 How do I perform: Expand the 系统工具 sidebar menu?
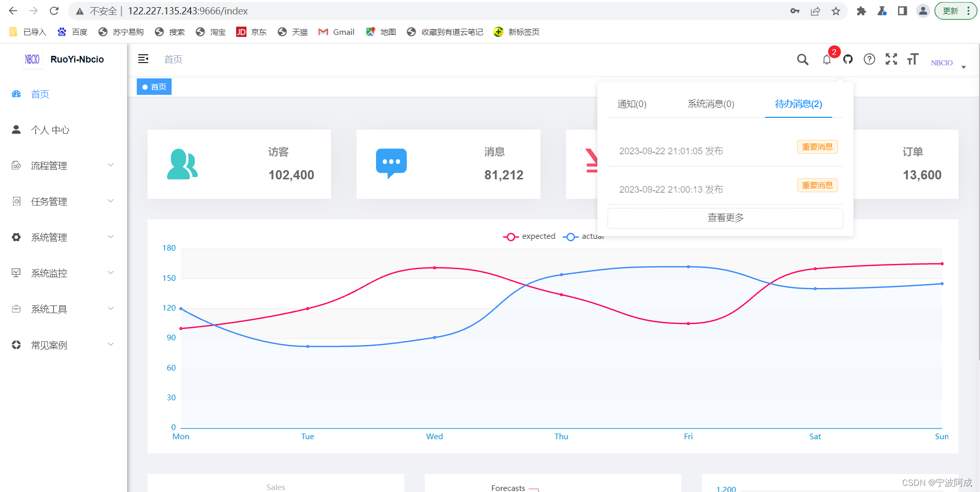pos(64,309)
